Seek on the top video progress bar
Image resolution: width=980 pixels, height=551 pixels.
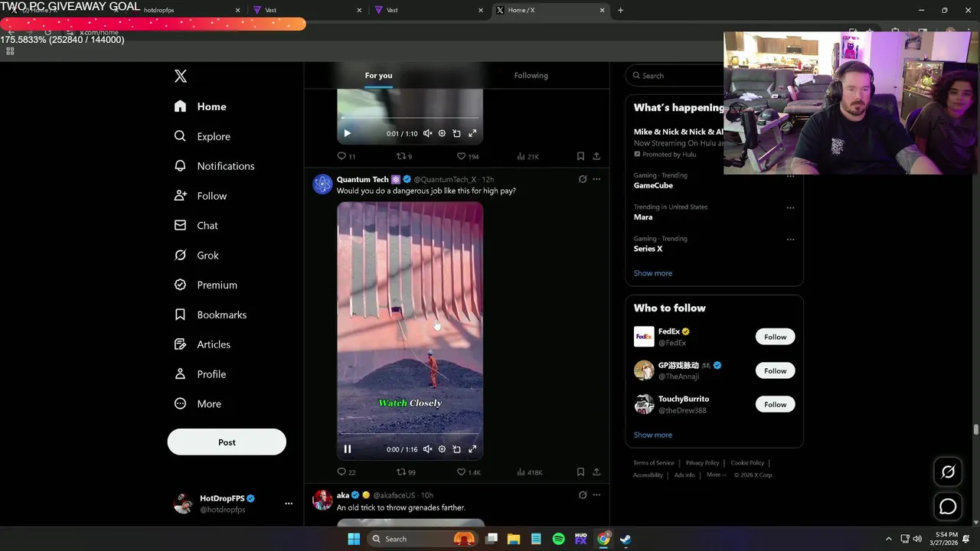pyautogui.click(x=410, y=118)
